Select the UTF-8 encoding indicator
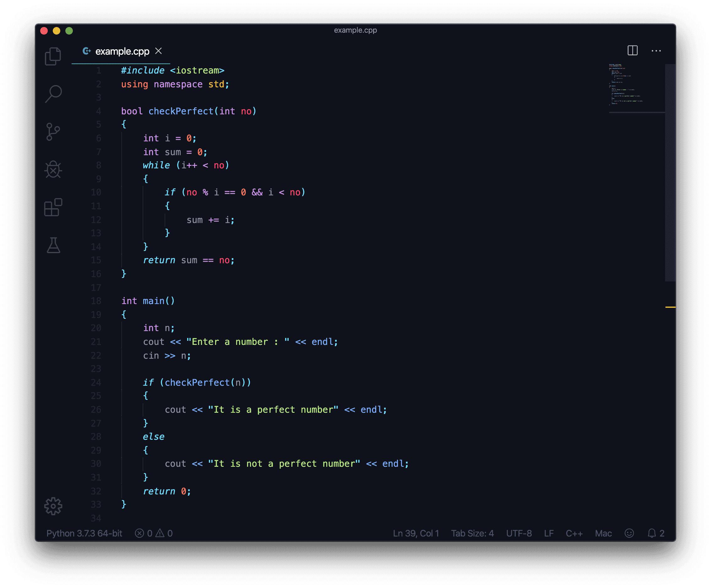 tap(519, 533)
